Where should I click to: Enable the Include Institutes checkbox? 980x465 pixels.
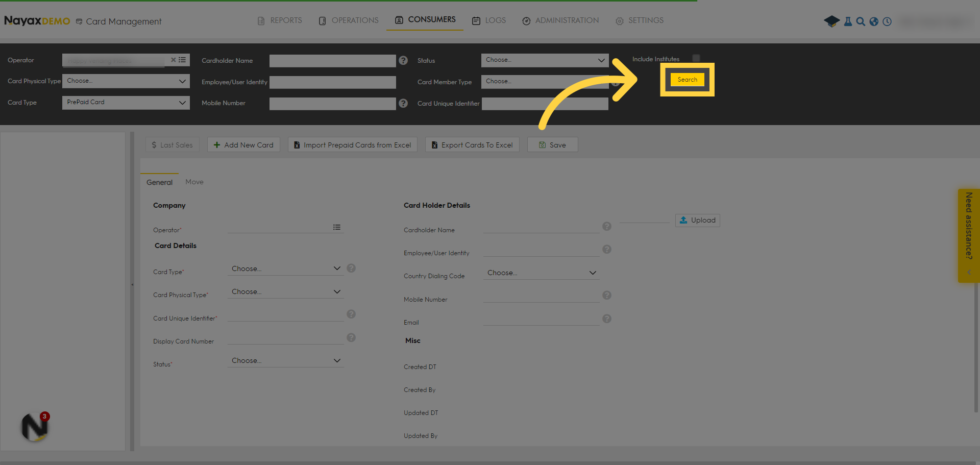tap(696, 58)
